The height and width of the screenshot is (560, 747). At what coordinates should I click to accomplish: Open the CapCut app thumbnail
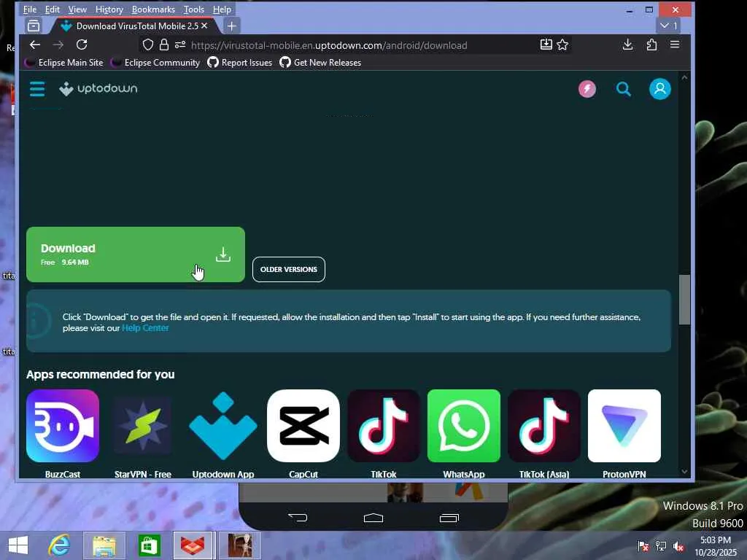(x=303, y=426)
